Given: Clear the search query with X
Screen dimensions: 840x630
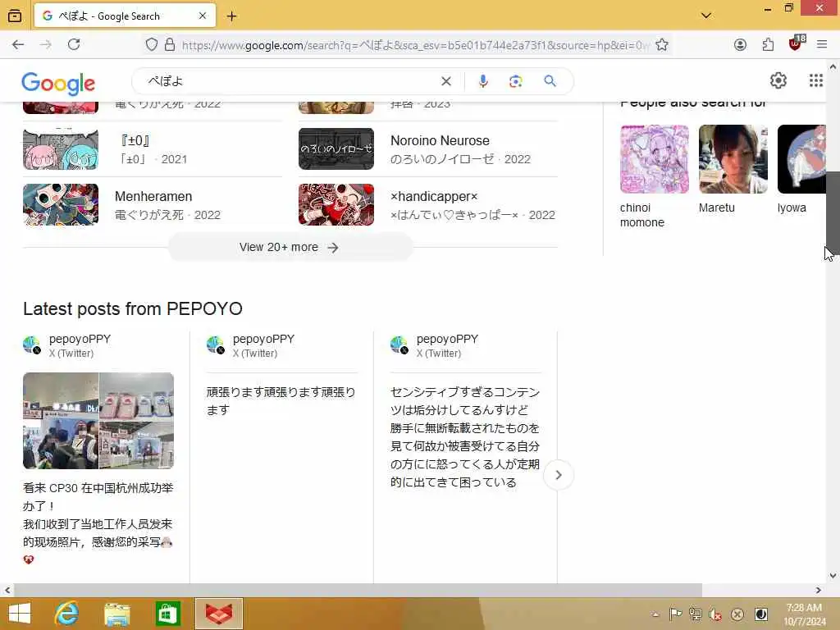Looking at the screenshot, I should (x=445, y=81).
